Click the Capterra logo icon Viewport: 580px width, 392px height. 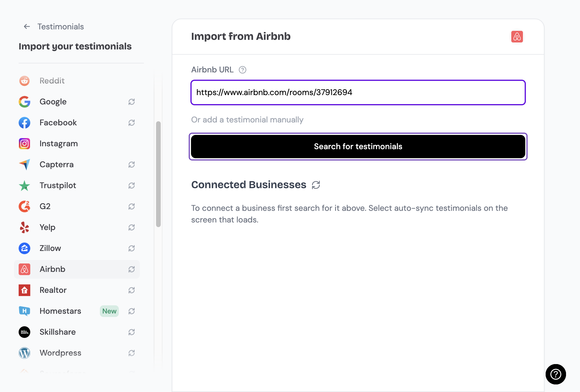(24, 165)
